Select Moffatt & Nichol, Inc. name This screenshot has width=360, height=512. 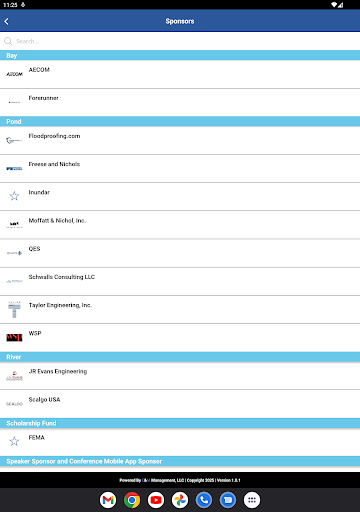[57, 221]
